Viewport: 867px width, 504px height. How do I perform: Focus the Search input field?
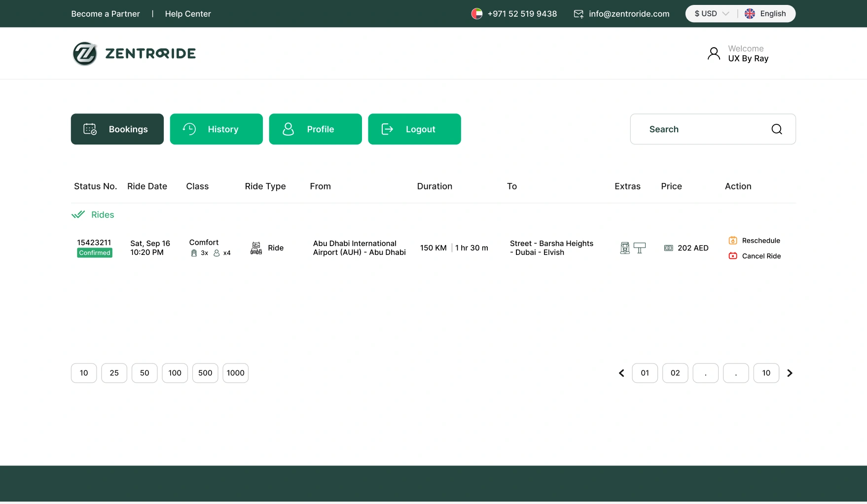713,129
